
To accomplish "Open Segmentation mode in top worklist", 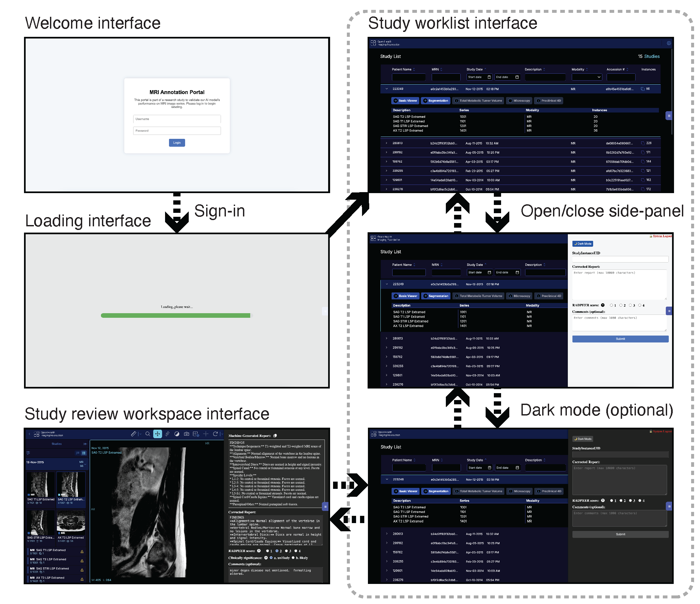I will click(435, 100).
